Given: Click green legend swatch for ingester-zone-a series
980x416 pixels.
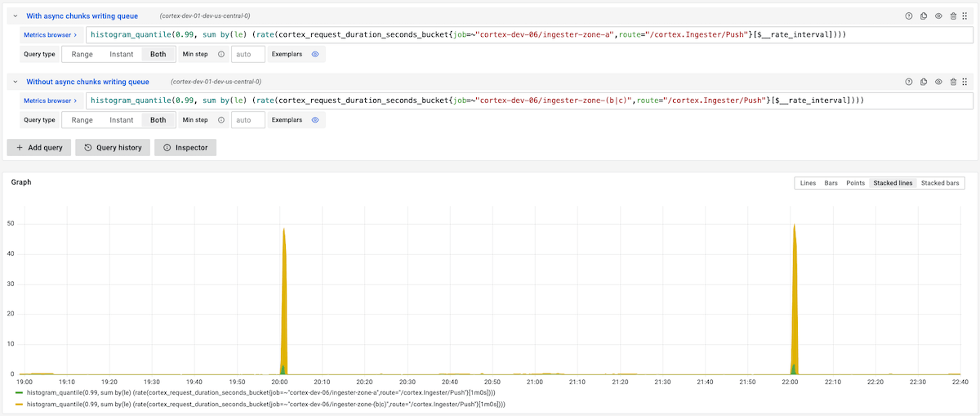Looking at the screenshot, I should coord(20,393).
